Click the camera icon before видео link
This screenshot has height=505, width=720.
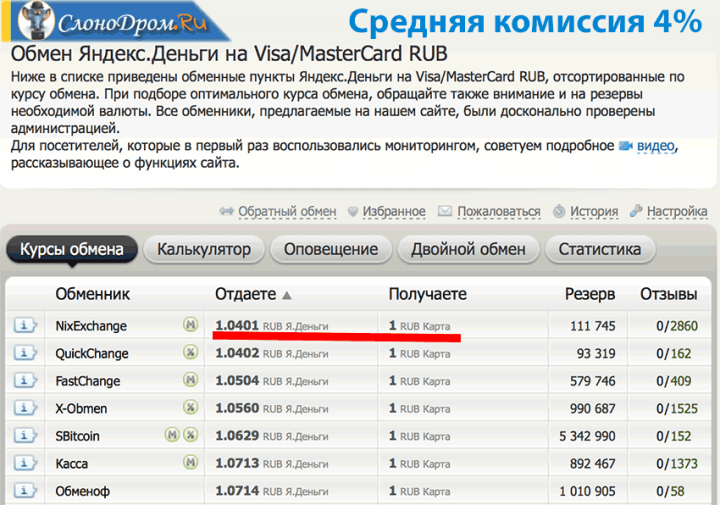626,146
